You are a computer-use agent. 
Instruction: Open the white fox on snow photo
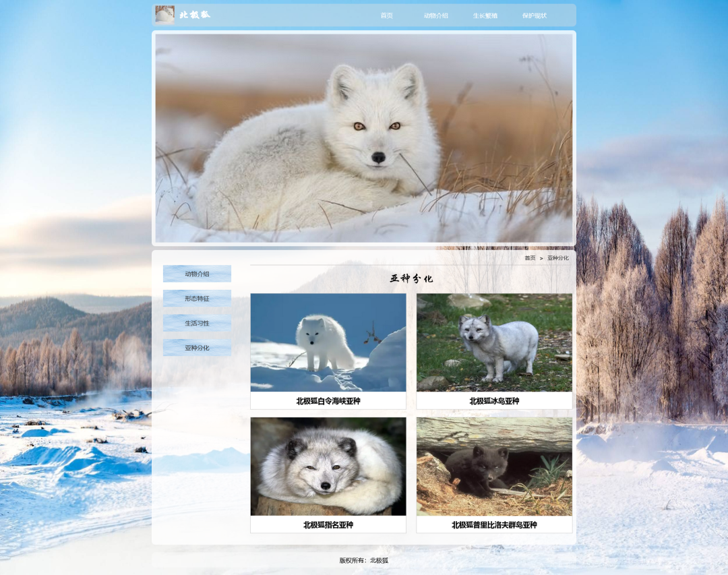pyautogui.click(x=328, y=342)
